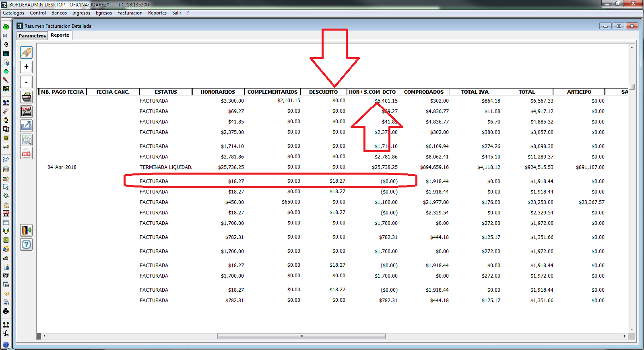Switch to the Parametros tab
Screen dimensions: 644x350
coord(32,36)
